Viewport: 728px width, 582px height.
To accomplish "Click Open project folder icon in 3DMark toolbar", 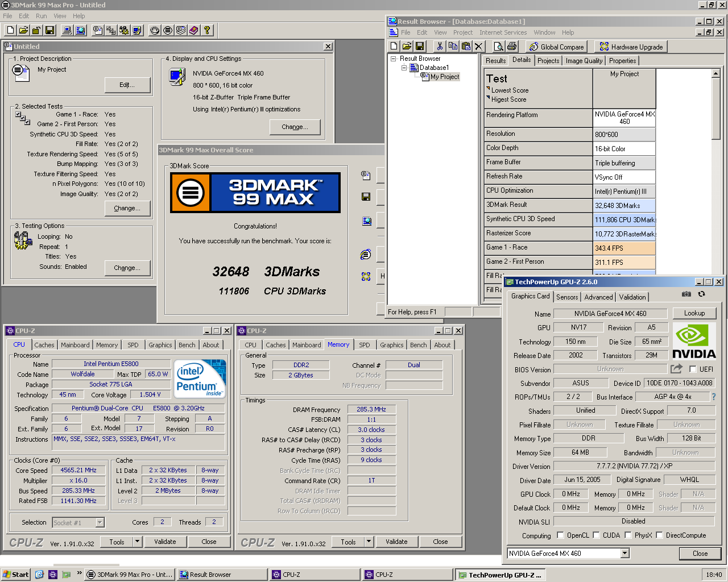I will [x=23, y=30].
